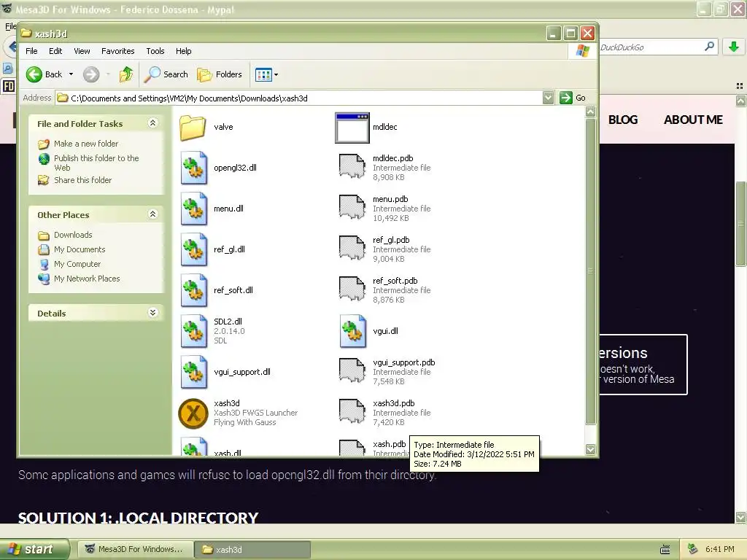Select the vgui_support.pdb file icon
747x560 pixels.
click(352, 371)
